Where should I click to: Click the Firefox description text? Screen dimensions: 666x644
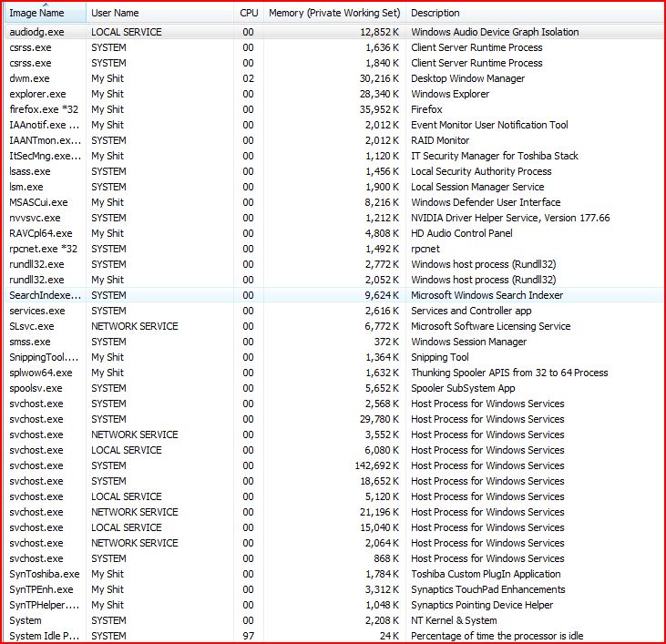tap(426, 109)
